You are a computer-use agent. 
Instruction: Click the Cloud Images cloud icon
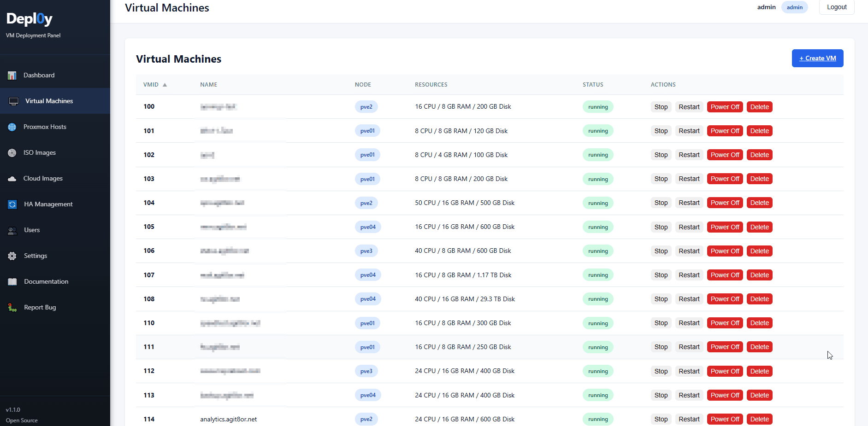[12, 179]
